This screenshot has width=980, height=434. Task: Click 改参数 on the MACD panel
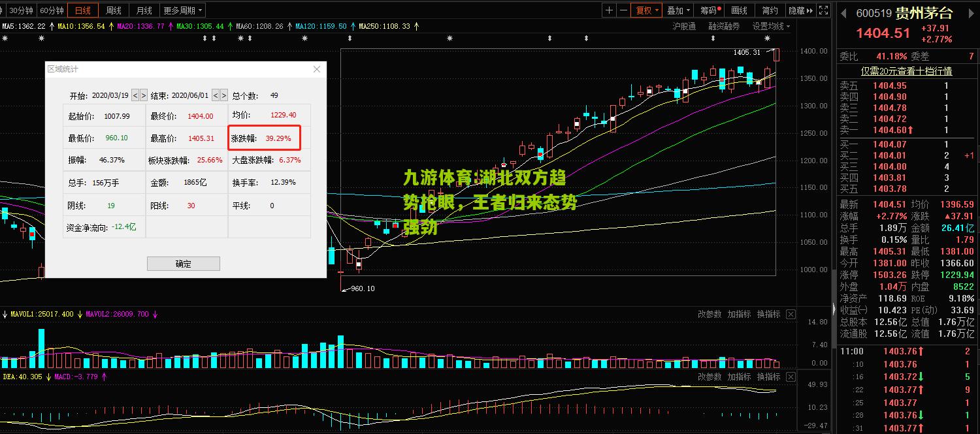(710, 377)
